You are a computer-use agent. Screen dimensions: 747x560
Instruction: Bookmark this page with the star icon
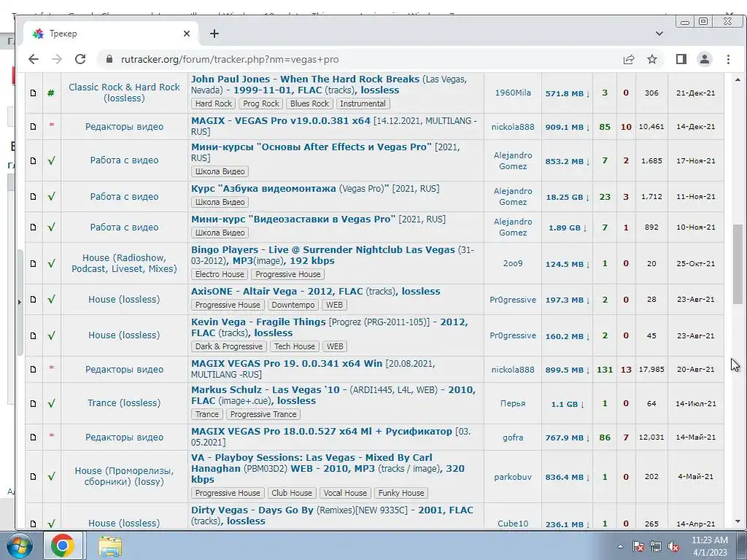652,59
